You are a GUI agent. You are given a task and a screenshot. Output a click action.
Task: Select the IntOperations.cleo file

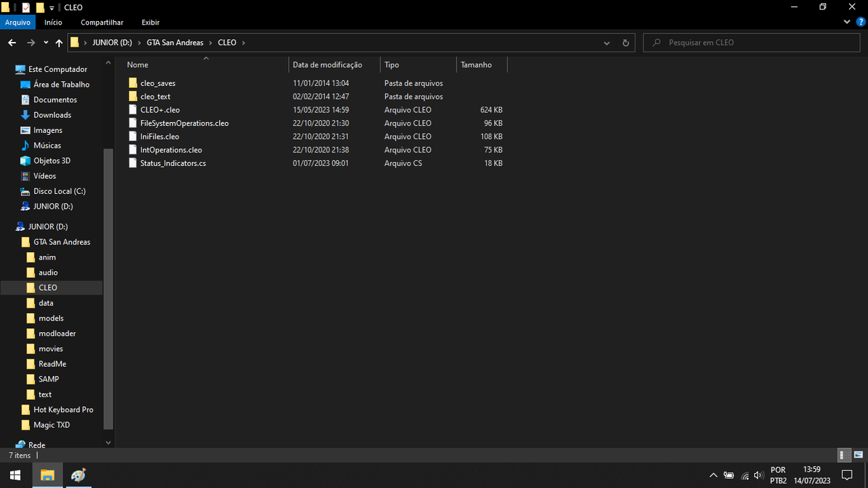tap(171, 150)
